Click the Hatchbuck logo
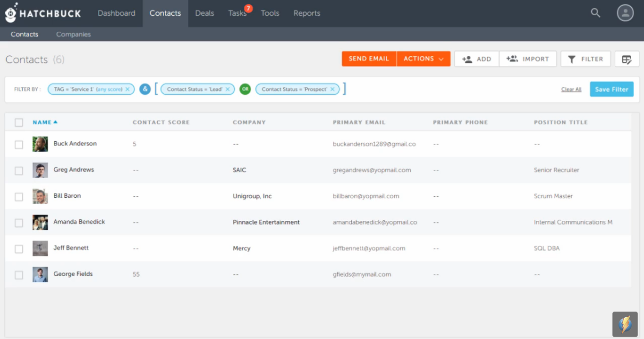The image size is (644, 339). pyautogui.click(x=43, y=13)
